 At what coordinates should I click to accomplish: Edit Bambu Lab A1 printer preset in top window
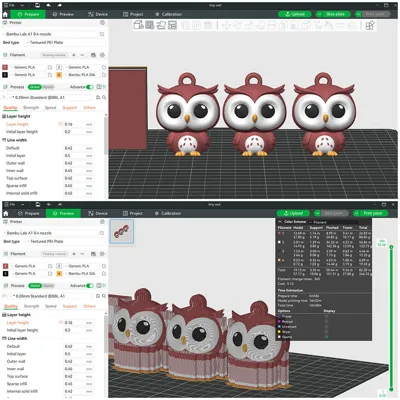(102, 34)
